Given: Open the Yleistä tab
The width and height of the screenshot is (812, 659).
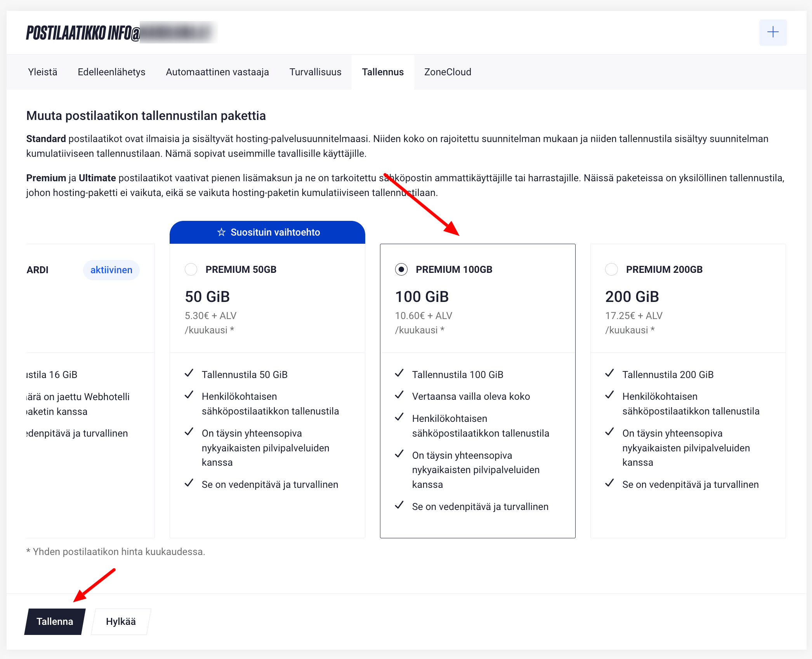Looking at the screenshot, I should tap(43, 72).
